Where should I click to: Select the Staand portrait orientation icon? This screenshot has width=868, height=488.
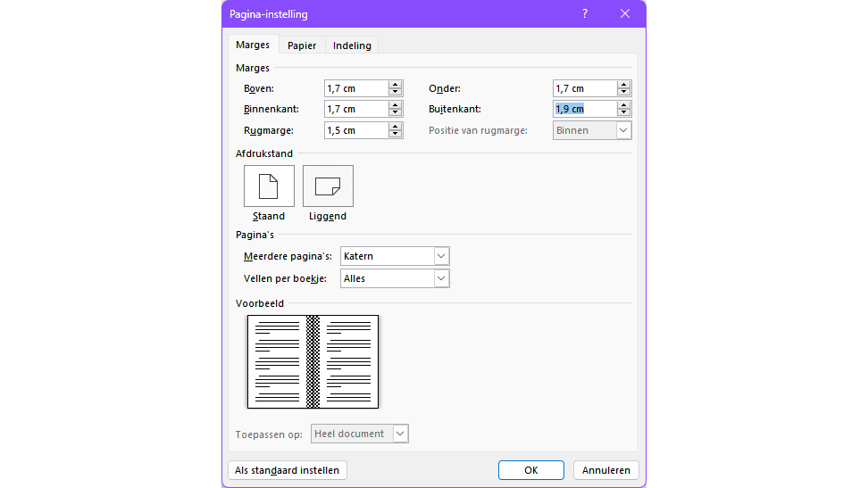click(269, 186)
